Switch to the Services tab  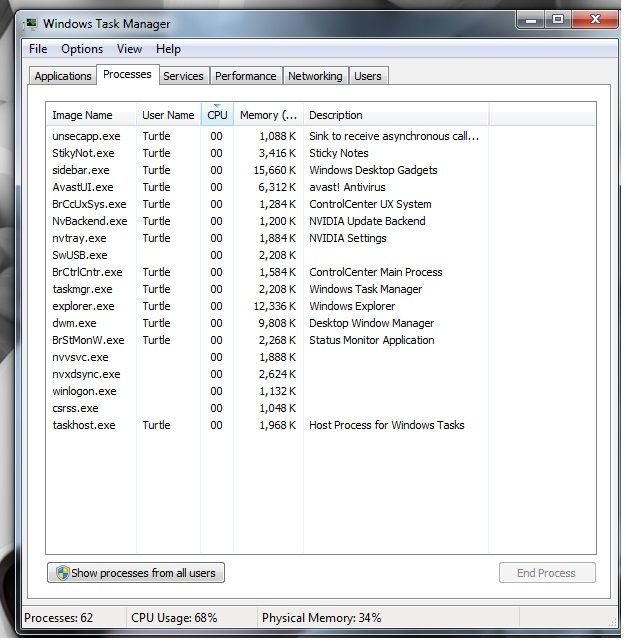183,76
